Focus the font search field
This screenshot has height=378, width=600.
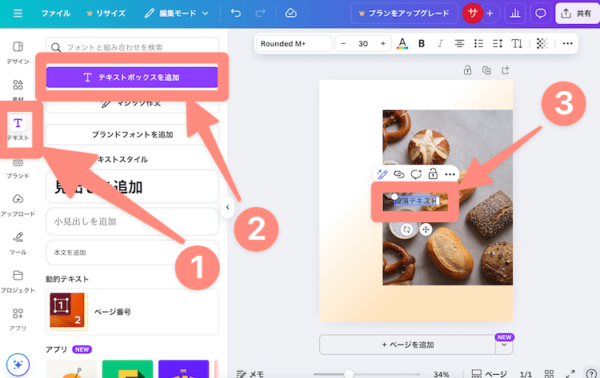pyautogui.click(x=132, y=47)
